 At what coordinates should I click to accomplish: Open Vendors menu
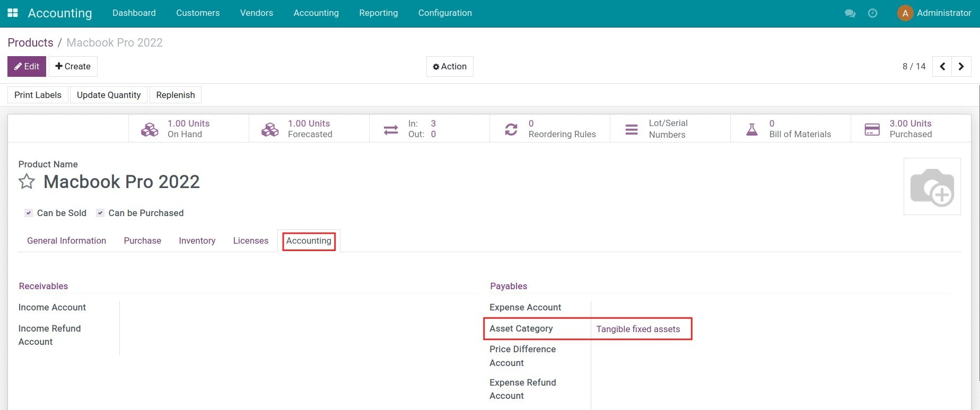257,13
